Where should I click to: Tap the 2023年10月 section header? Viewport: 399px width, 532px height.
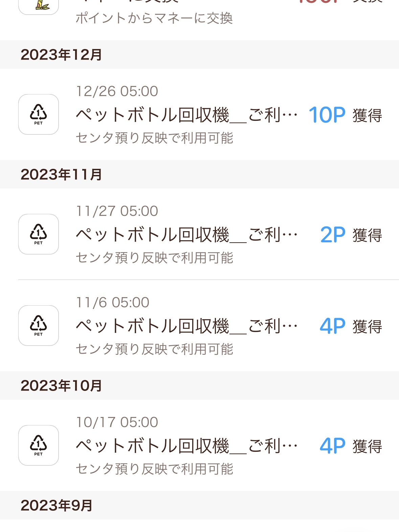(61, 386)
